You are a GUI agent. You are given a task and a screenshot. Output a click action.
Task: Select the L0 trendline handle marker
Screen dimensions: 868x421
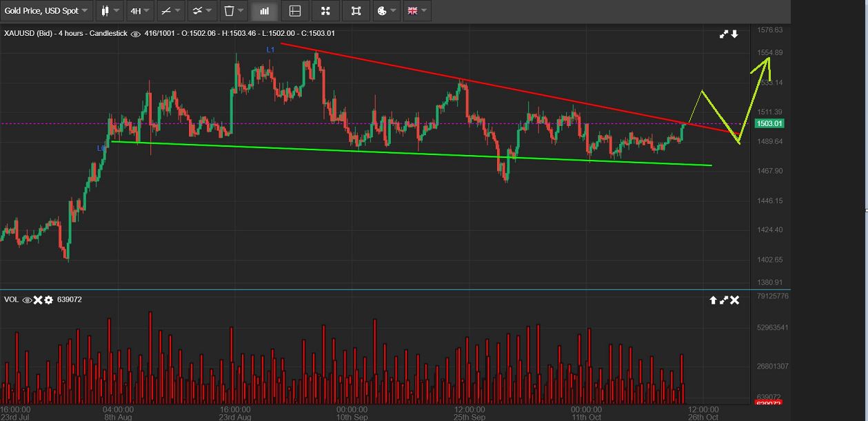coord(101,148)
